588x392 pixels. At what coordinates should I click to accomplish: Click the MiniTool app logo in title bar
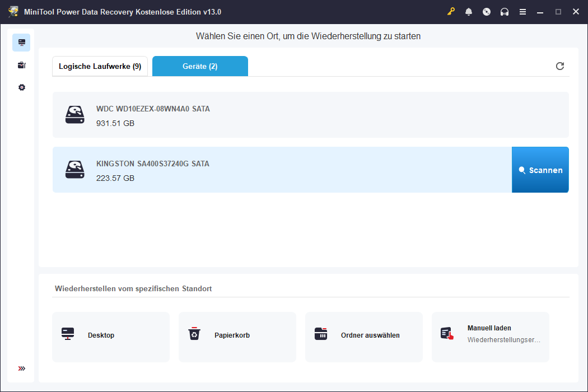point(13,12)
